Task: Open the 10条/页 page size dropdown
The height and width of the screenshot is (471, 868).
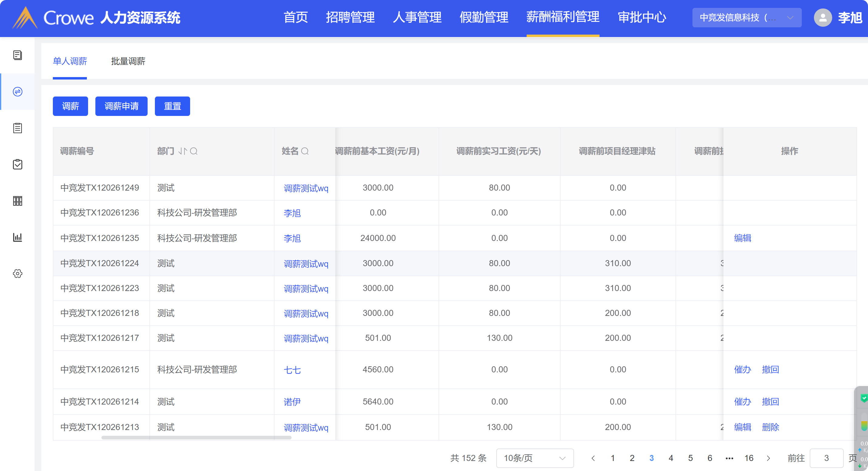Action: pos(535,458)
